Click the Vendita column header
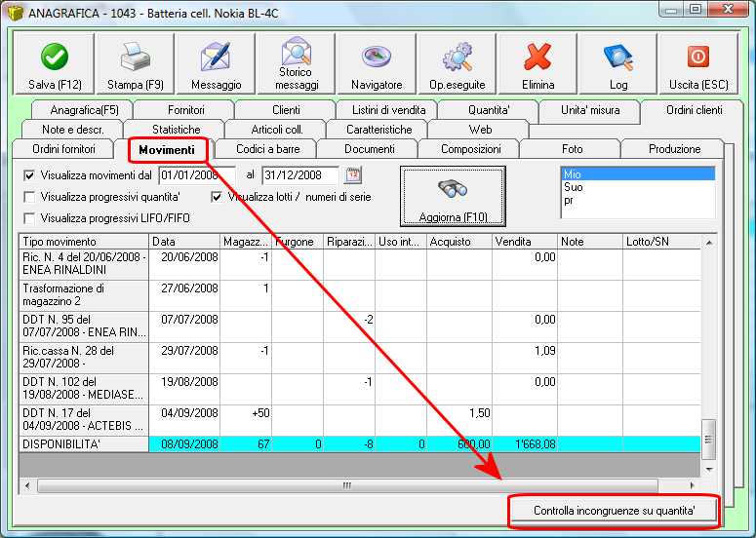The width and height of the screenshot is (756, 538). click(x=525, y=242)
